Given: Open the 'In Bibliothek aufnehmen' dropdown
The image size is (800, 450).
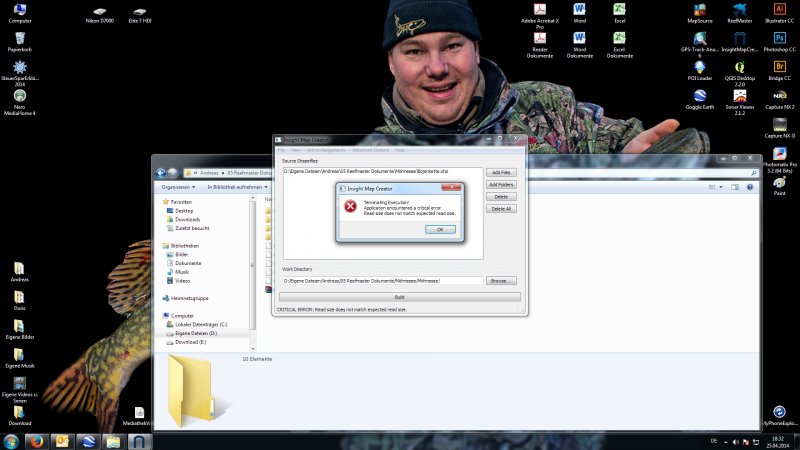Looking at the screenshot, I should 238,187.
